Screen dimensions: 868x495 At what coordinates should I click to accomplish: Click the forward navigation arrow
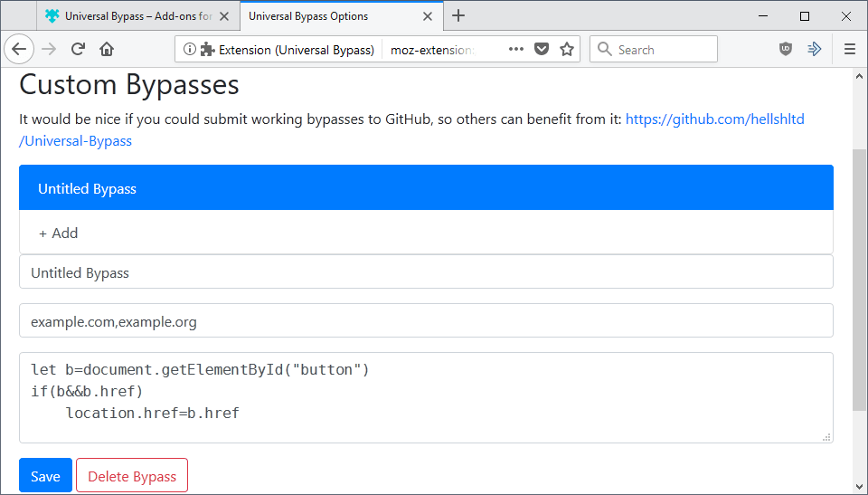[x=49, y=50]
